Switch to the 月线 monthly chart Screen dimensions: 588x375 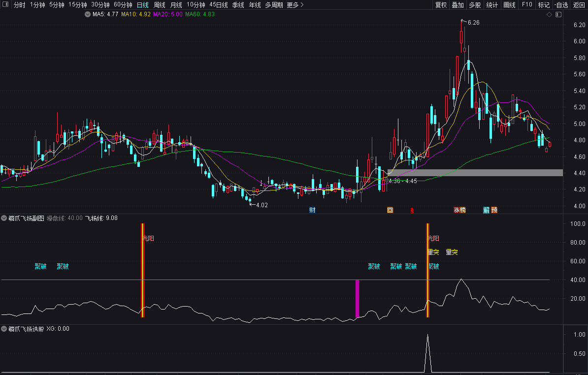click(176, 5)
